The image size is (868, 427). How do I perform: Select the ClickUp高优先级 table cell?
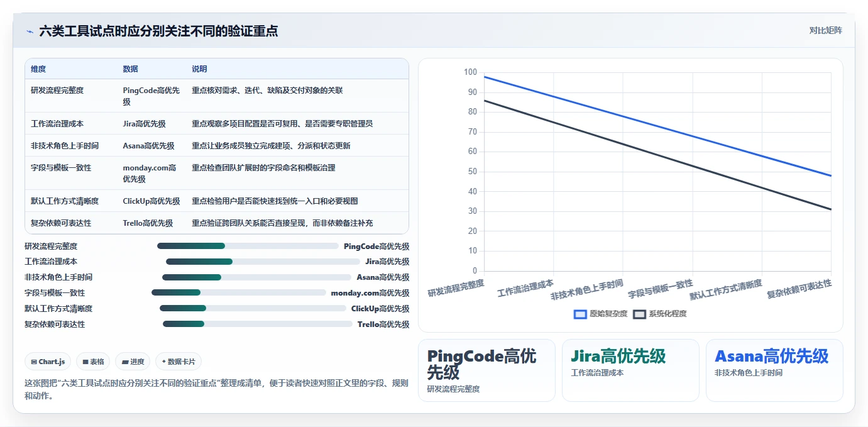(151, 201)
